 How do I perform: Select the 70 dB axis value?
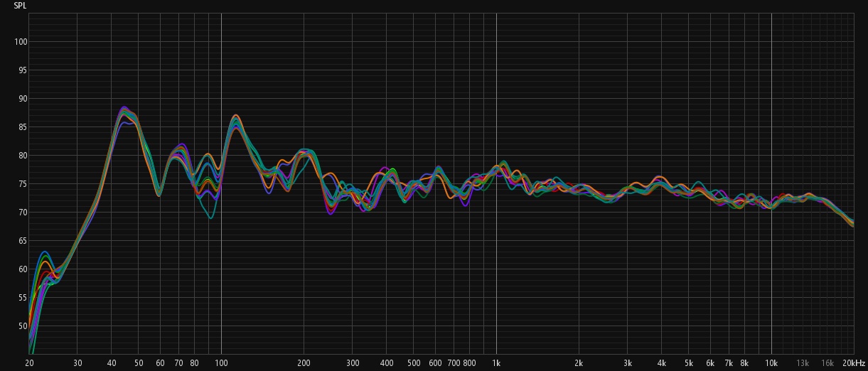[x=23, y=213]
